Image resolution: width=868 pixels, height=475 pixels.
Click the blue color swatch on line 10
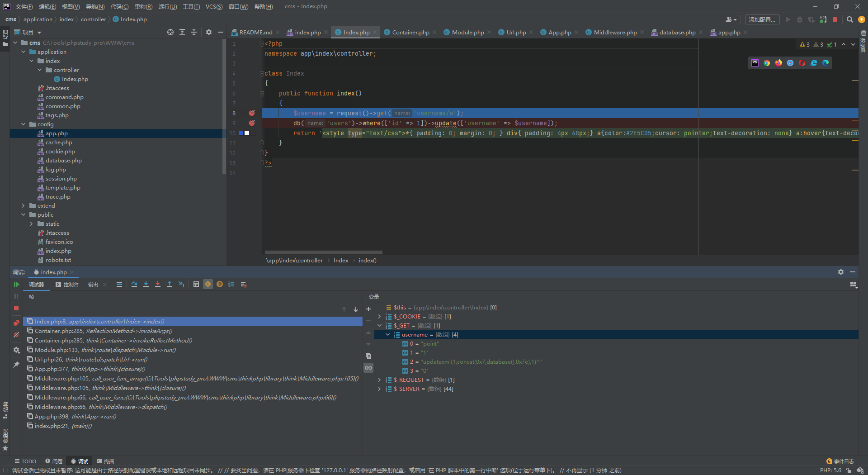coord(241,133)
